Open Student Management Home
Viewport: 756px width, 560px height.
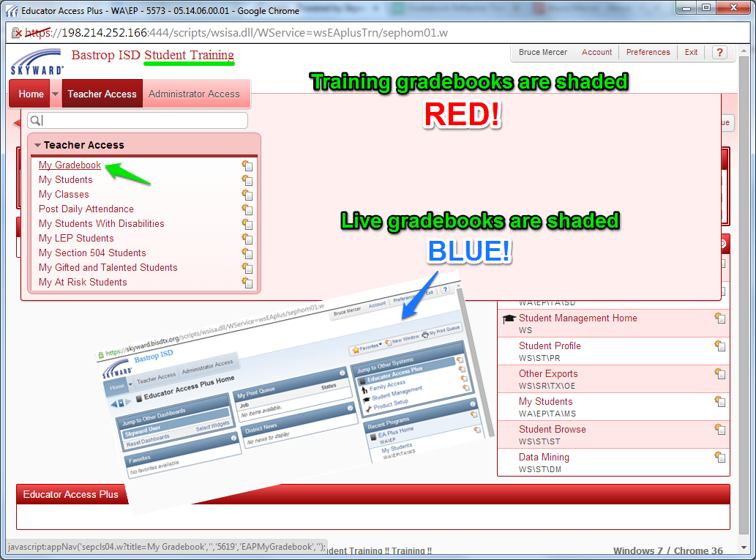(x=577, y=318)
